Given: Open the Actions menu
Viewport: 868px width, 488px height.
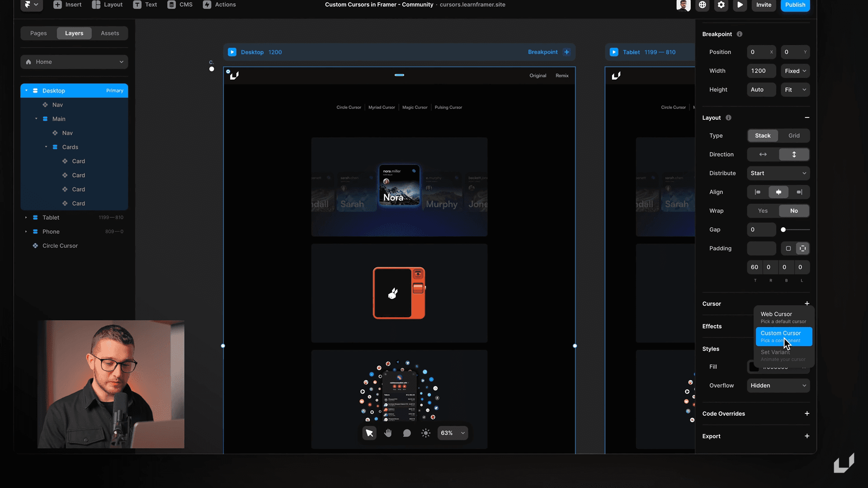Looking at the screenshot, I should (x=219, y=5).
